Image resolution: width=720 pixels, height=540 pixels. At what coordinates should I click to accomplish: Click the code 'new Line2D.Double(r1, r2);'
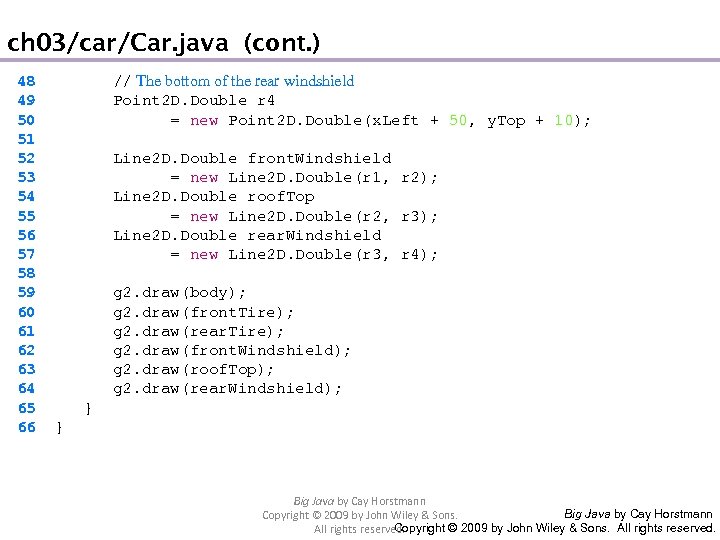click(x=314, y=178)
